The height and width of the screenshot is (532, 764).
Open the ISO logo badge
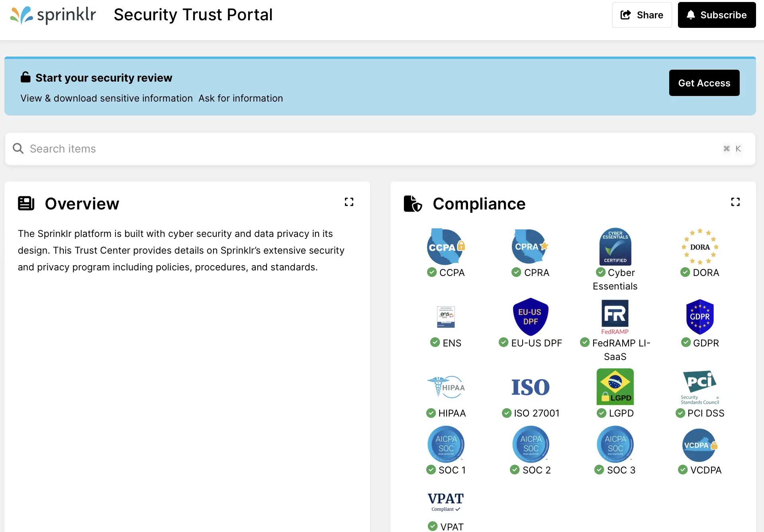[530, 387]
